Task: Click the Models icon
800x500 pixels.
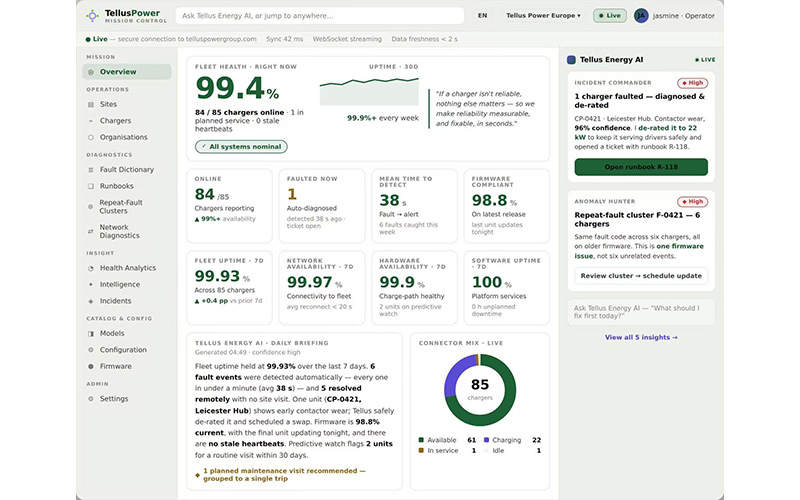Action: pyautogui.click(x=91, y=334)
